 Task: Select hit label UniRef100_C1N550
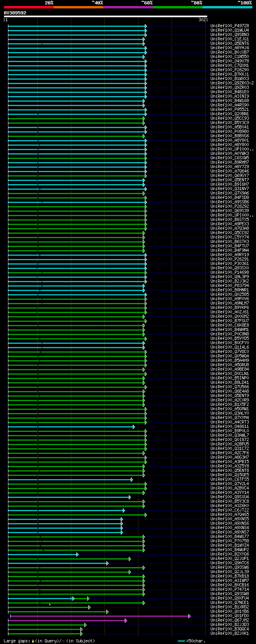230,56
